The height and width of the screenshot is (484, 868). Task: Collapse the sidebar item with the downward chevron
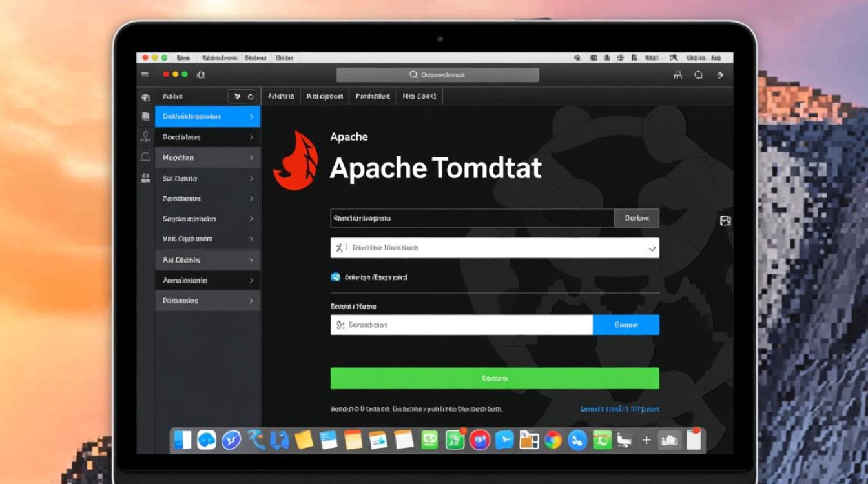coord(251,260)
